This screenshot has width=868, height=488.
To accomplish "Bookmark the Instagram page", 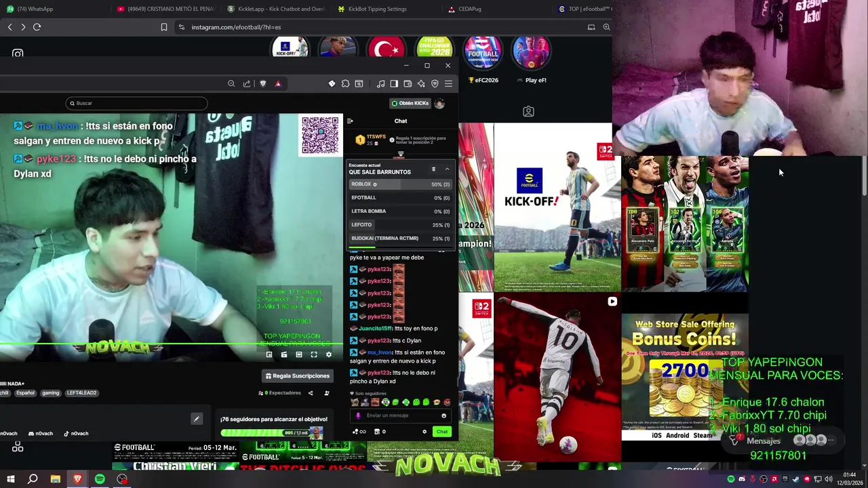I will [x=163, y=27].
